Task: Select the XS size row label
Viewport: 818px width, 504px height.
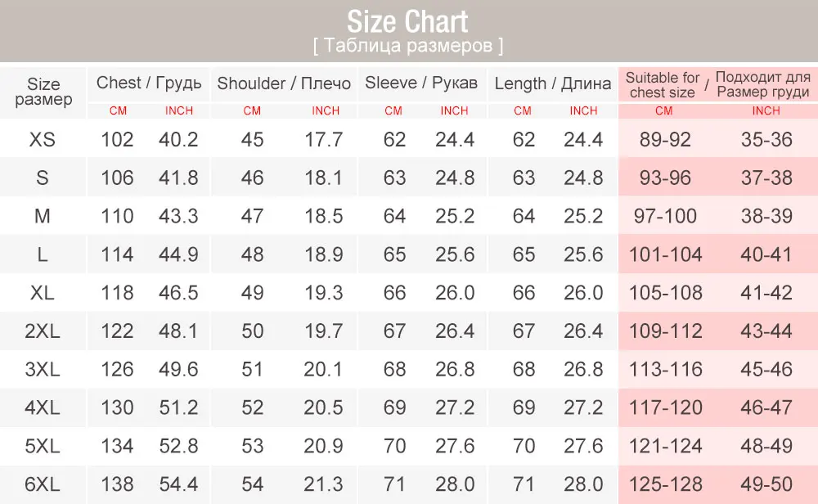Action: [x=43, y=139]
